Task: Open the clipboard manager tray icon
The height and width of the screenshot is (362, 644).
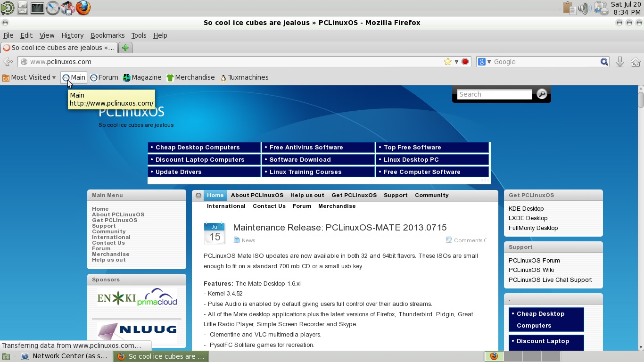Action: 570,8
